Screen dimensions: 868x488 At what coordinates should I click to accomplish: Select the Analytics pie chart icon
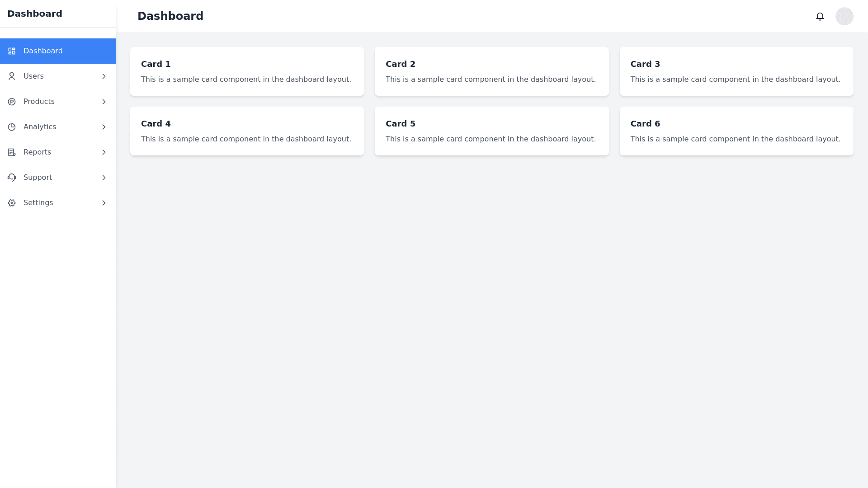(x=12, y=127)
